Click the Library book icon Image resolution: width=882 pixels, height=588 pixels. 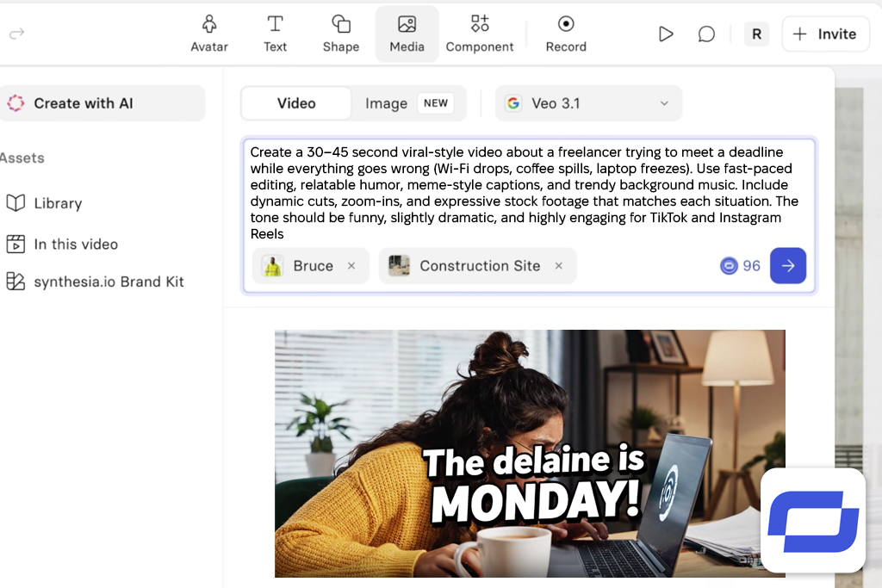point(16,203)
